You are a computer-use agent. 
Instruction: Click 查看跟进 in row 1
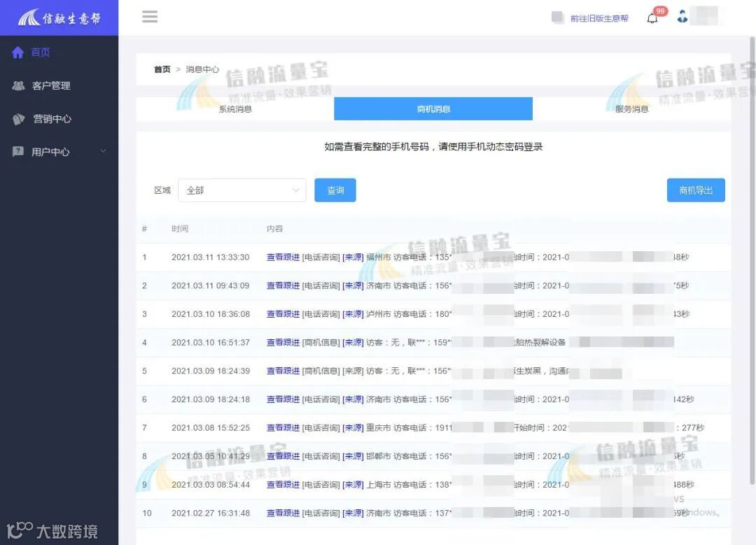[283, 257]
